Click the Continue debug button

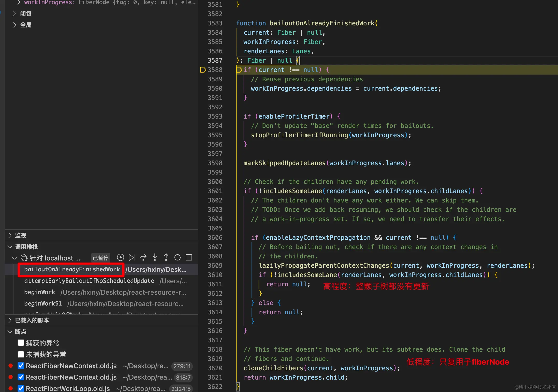tap(132, 257)
